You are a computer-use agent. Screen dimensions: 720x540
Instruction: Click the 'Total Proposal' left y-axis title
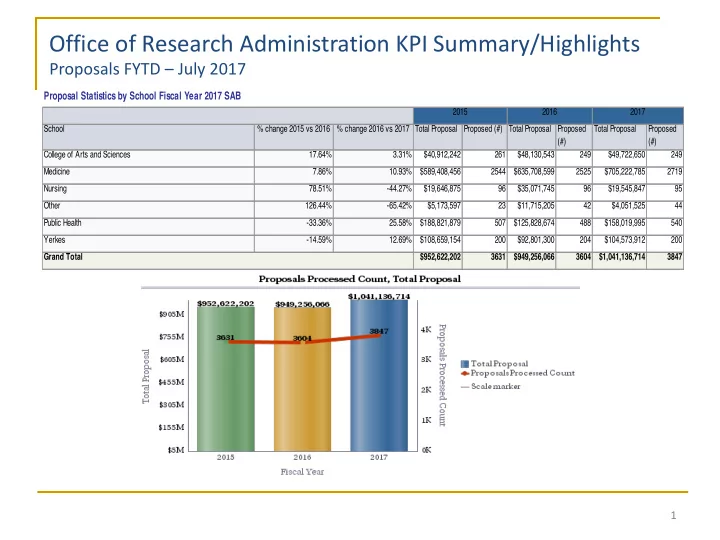point(146,377)
